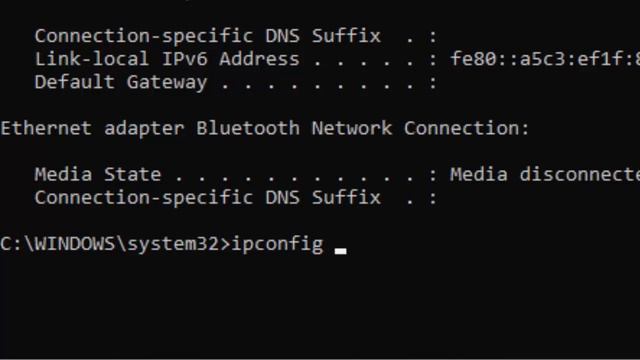Image resolution: width=640 pixels, height=360 pixels.
Task: Click DNS Suffix line below Media State
Action: (x=236, y=198)
